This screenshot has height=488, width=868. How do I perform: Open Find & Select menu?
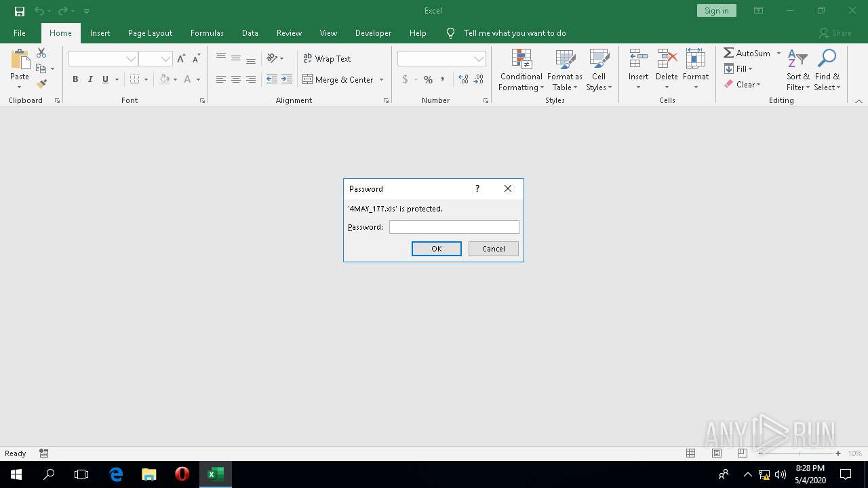[827, 70]
